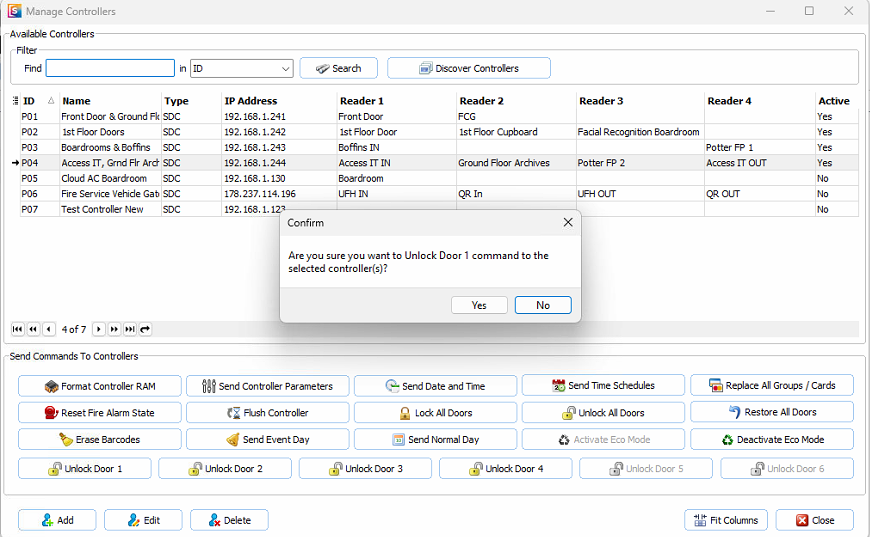
Task: Click IP address 192.168.1.130
Action: pyautogui.click(x=255, y=179)
